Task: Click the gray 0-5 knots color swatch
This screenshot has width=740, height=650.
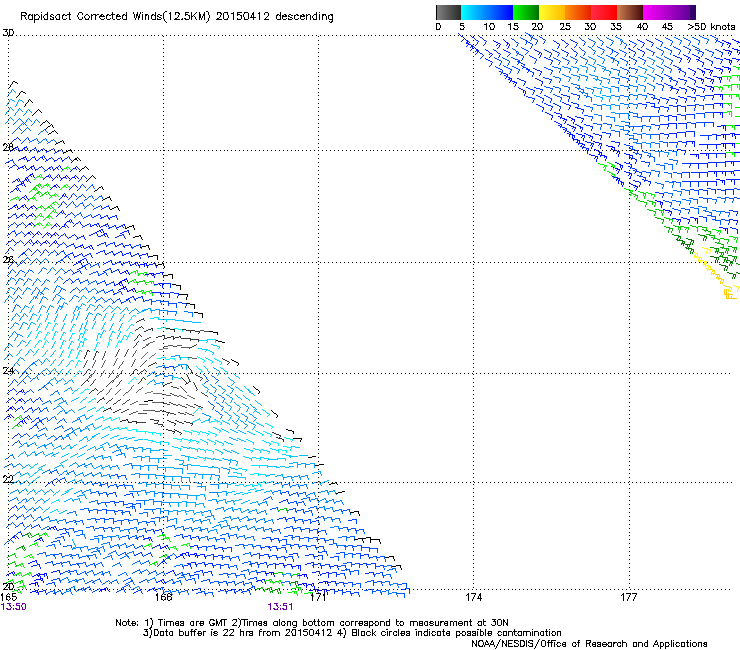Action: pos(448,12)
